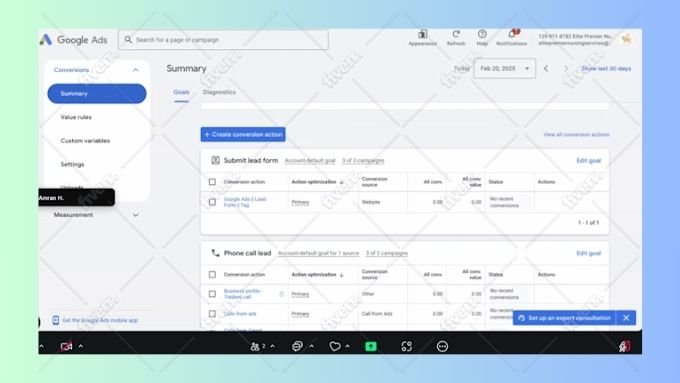Open Settings in the sidebar
This screenshot has height=383, width=680.
tap(72, 164)
